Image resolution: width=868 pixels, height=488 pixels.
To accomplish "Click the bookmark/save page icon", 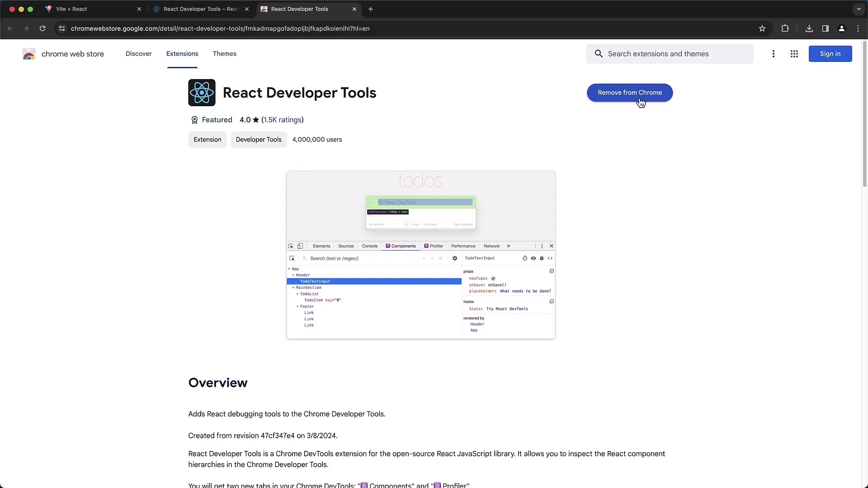I will pos(763,28).
